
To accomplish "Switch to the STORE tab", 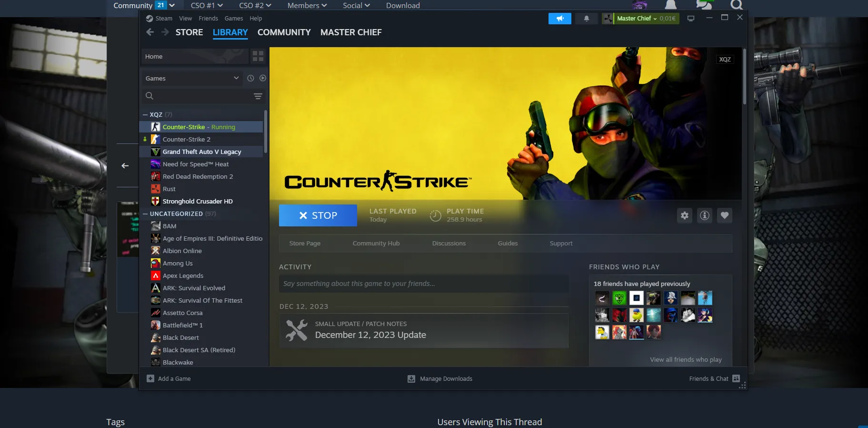I will [190, 32].
